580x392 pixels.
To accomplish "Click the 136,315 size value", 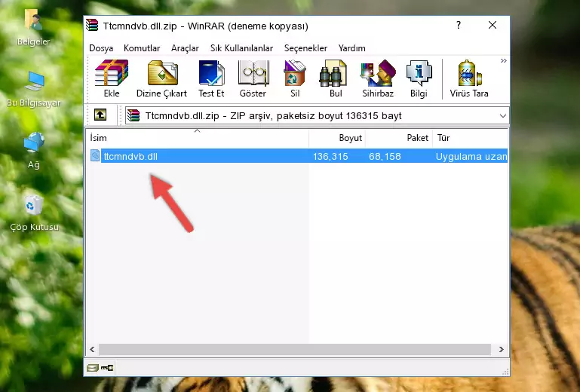I will [330, 157].
